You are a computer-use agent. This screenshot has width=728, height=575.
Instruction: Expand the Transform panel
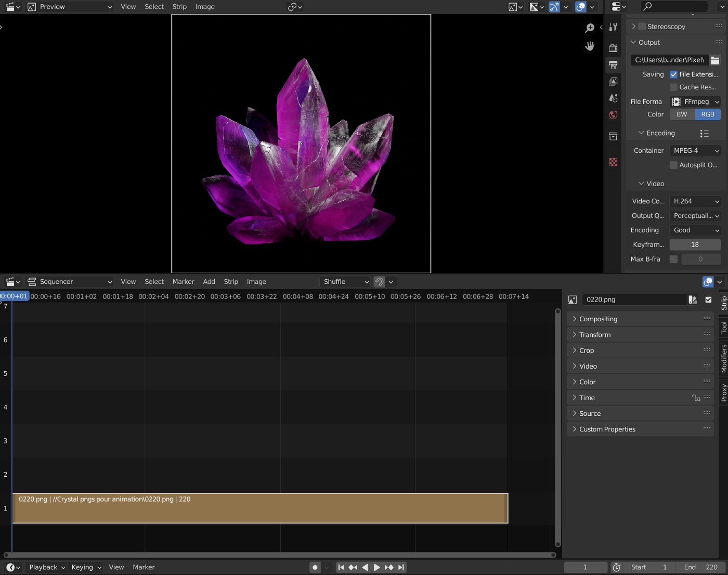595,335
